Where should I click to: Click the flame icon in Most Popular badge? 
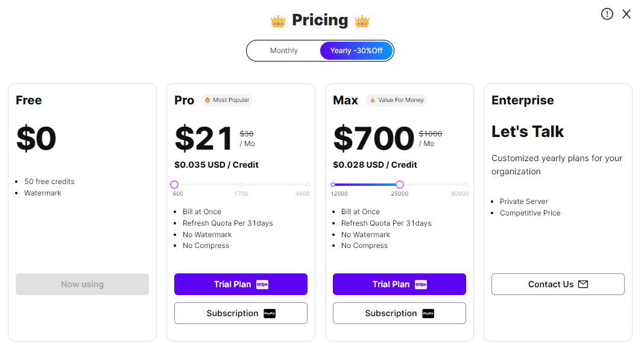pos(207,100)
